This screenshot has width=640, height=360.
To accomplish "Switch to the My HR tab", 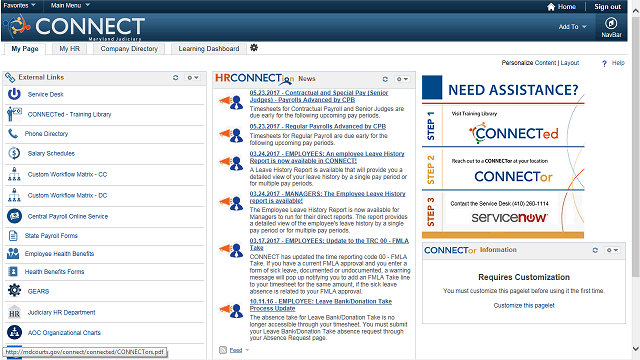I will (x=69, y=49).
